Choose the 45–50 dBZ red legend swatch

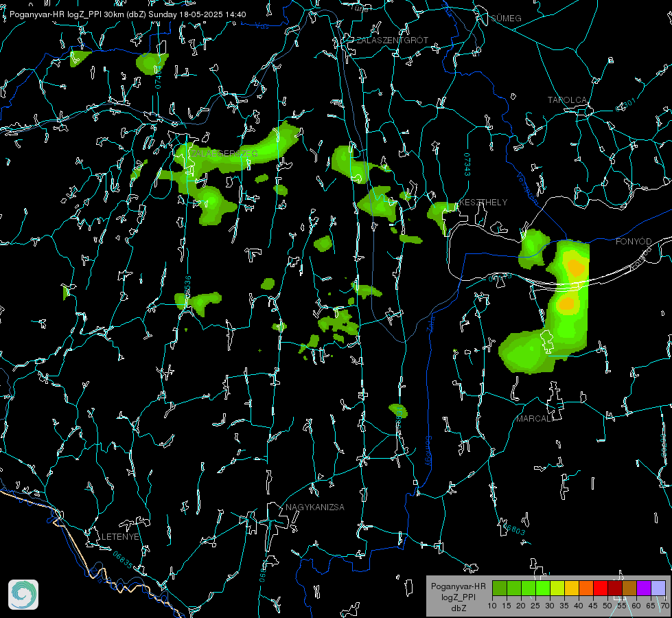tap(601, 588)
